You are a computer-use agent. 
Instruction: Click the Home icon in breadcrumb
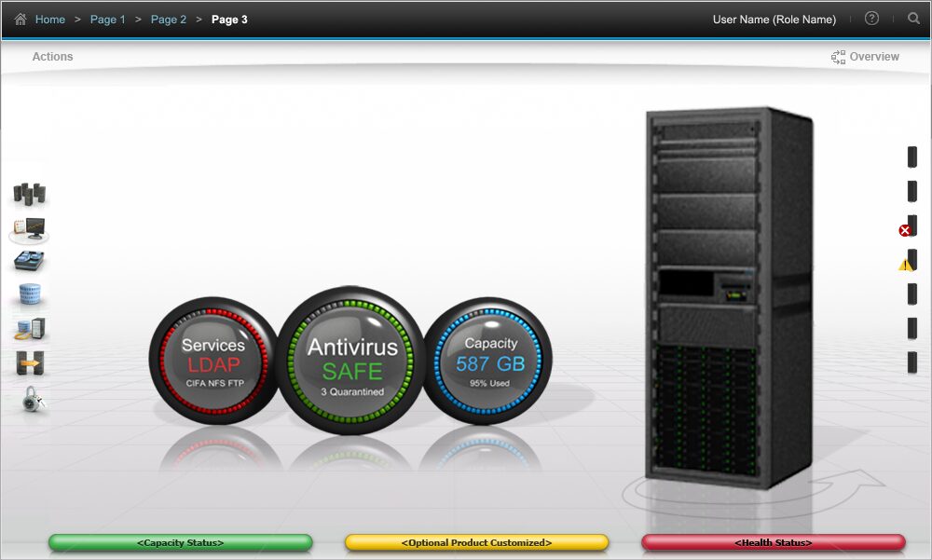[21, 19]
